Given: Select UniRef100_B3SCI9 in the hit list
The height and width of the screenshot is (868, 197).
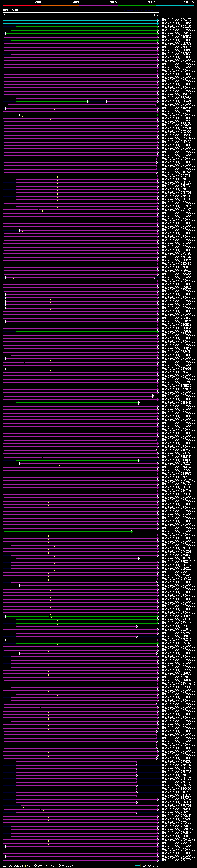Looking at the screenshot, I should click(x=177, y=34).
